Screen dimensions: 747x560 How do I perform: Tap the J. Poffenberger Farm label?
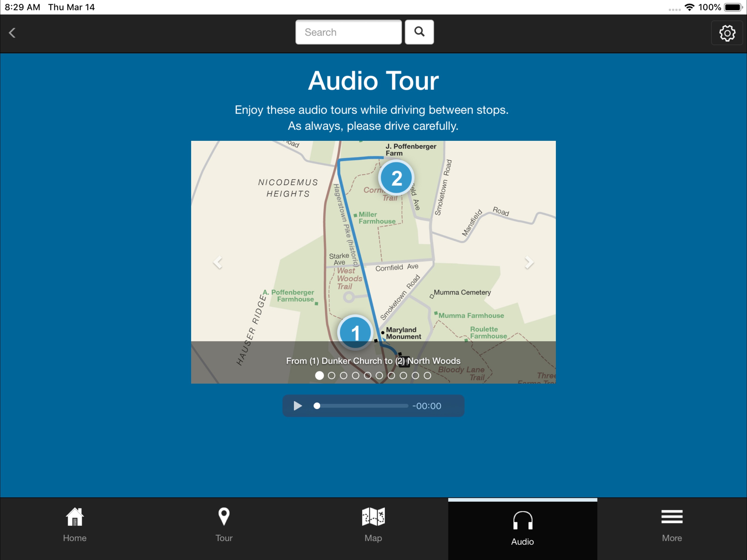[x=411, y=150]
